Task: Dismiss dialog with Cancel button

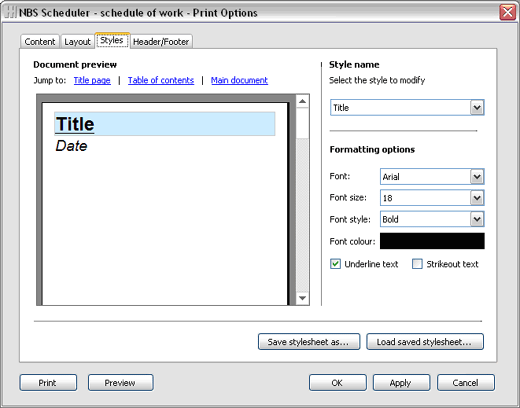Action: coord(466,382)
